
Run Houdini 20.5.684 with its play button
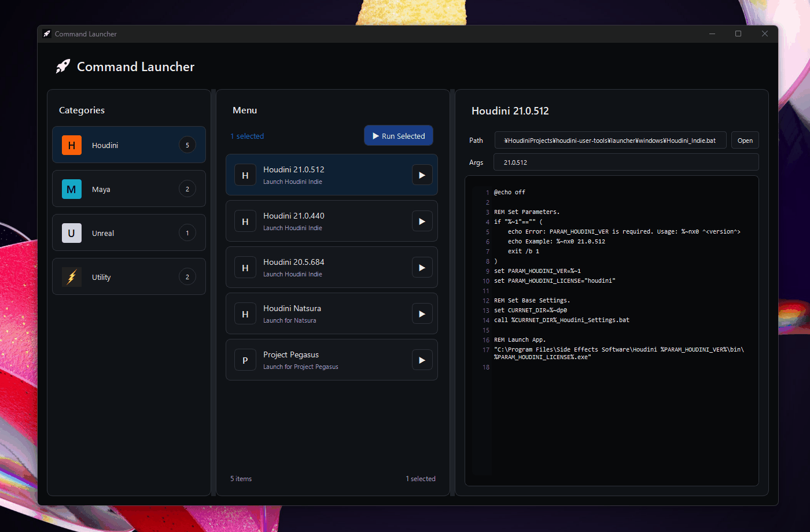point(422,268)
